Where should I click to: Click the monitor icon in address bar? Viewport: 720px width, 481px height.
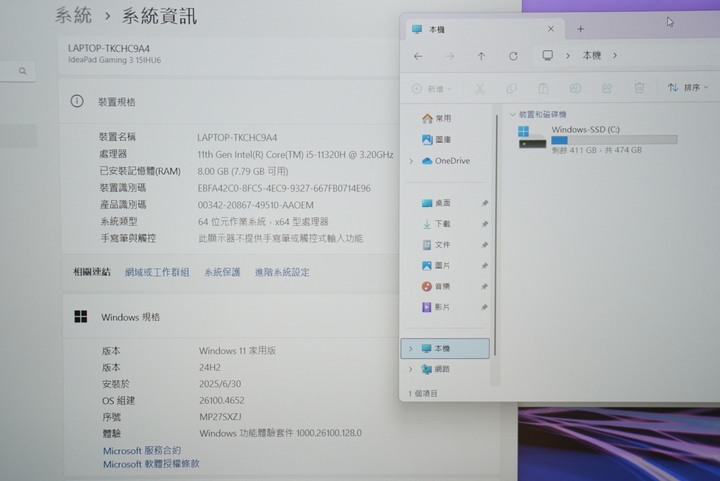coord(547,56)
